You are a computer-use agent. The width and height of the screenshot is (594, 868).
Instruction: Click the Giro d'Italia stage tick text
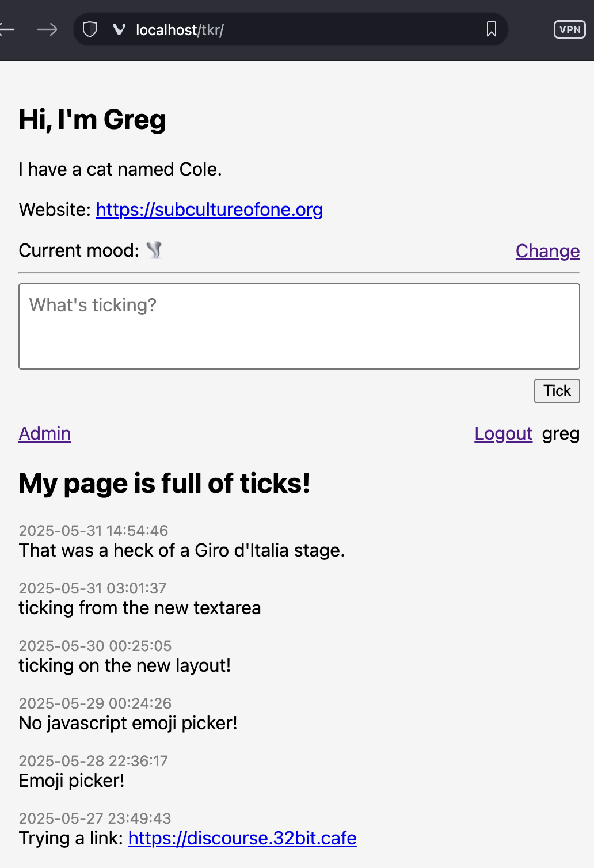[182, 550]
